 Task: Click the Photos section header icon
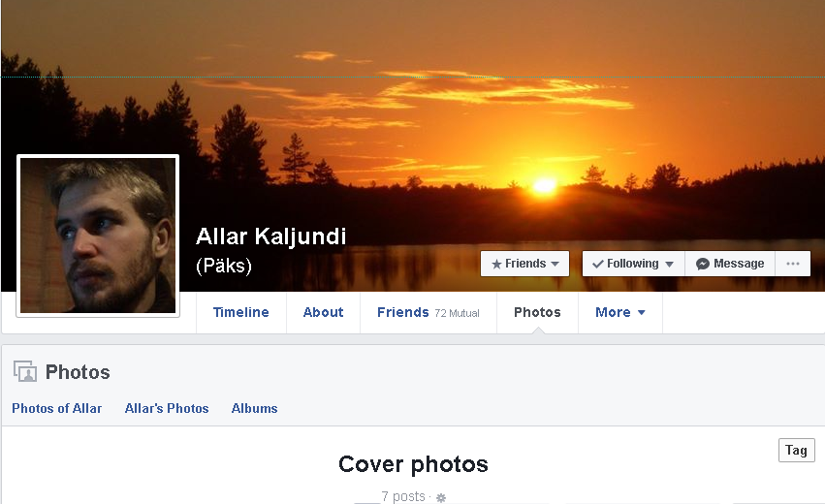point(25,371)
